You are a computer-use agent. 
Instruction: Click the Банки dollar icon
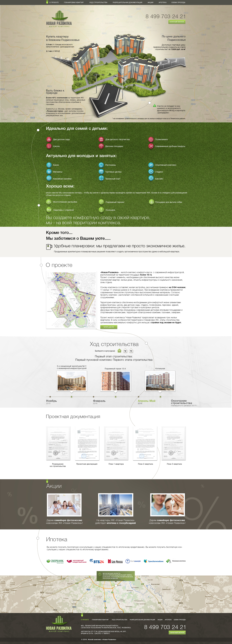click(x=49, y=165)
